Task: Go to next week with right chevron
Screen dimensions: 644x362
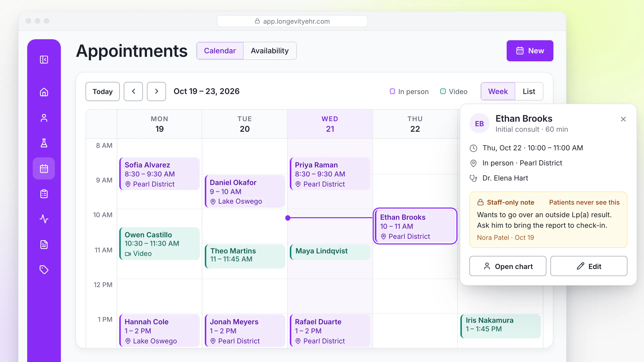Action: [x=156, y=92]
